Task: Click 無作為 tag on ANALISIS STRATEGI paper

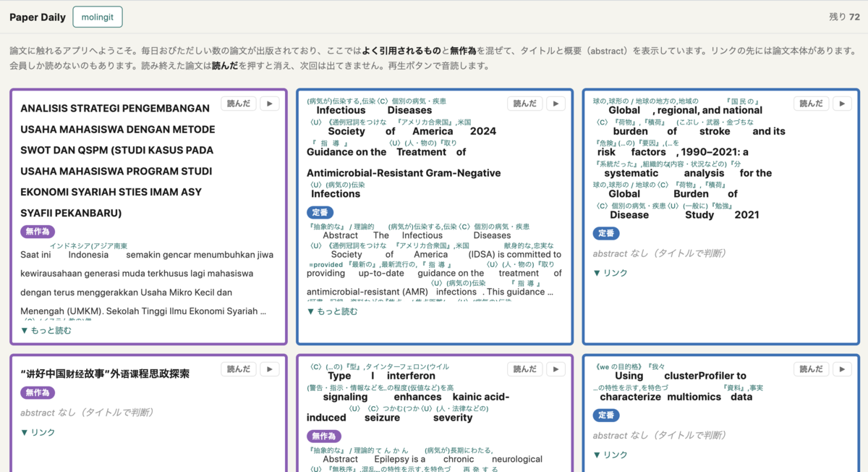Action: [38, 232]
